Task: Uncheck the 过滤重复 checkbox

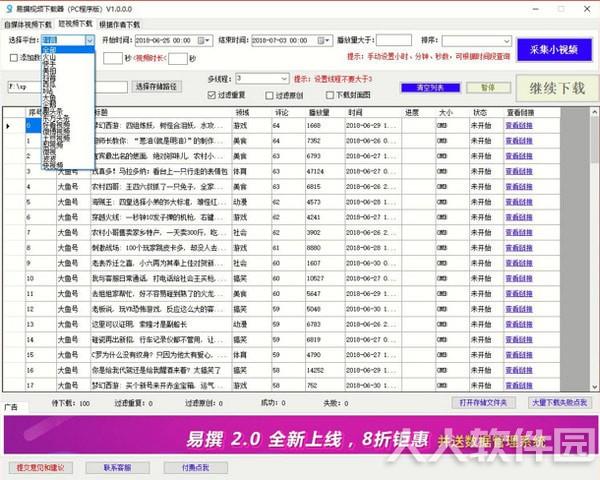Action: pos(212,95)
